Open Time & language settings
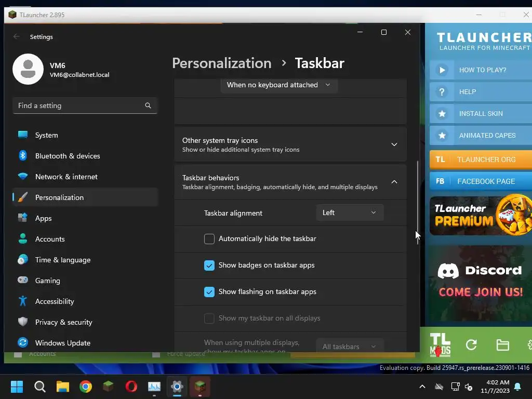 (85, 260)
